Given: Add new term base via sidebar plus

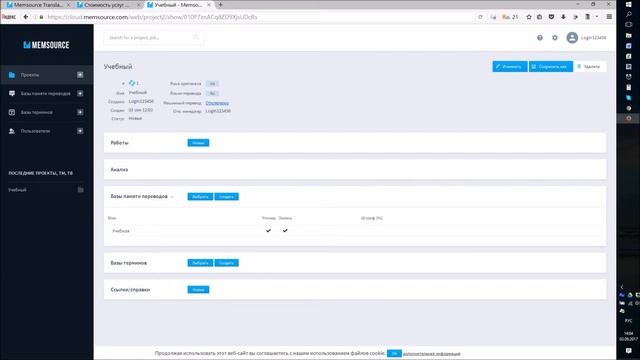Looking at the screenshot, I should click(x=80, y=112).
